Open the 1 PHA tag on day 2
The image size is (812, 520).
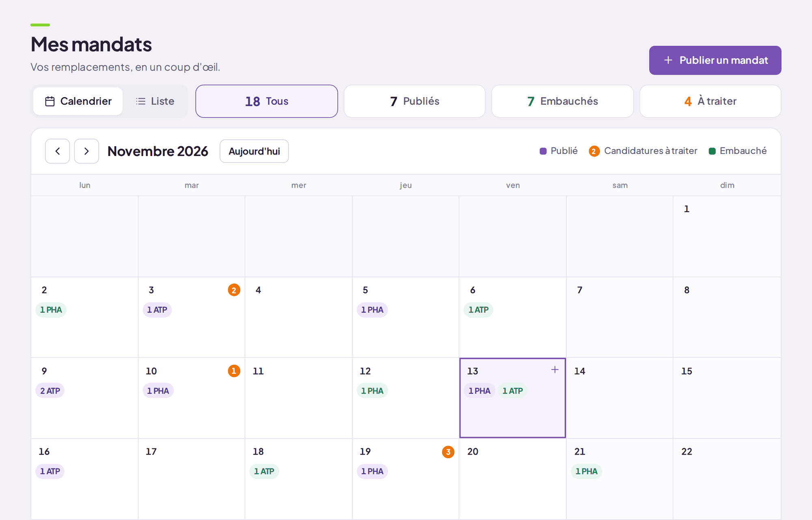click(51, 310)
